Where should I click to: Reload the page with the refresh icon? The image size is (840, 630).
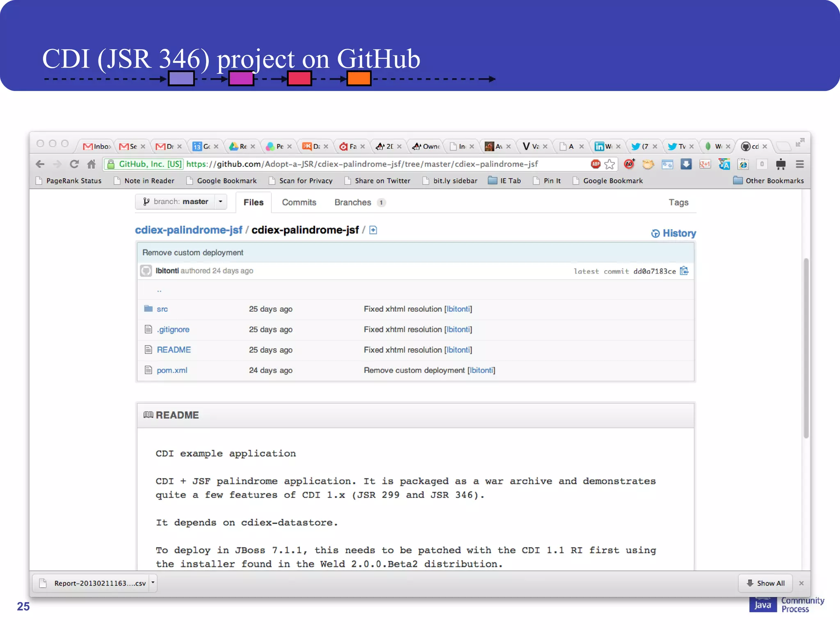[74, 164]
